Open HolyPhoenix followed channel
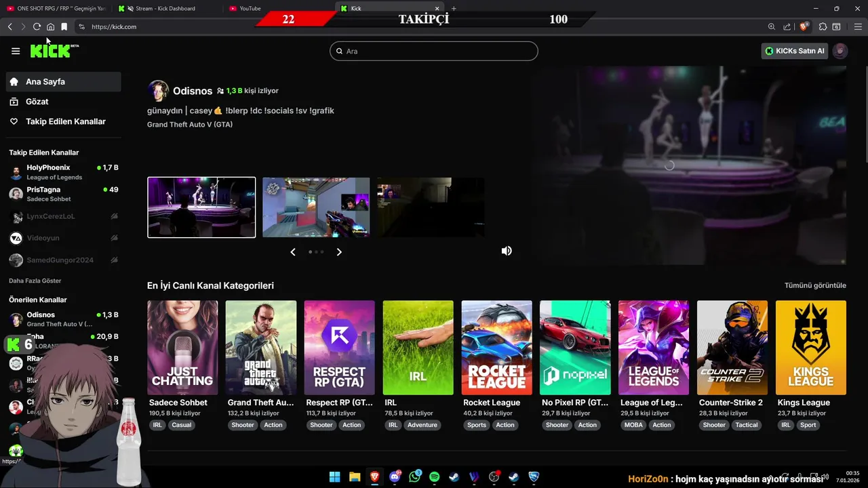868x488 pixels. pyautogui.click(x=64, y=172)
